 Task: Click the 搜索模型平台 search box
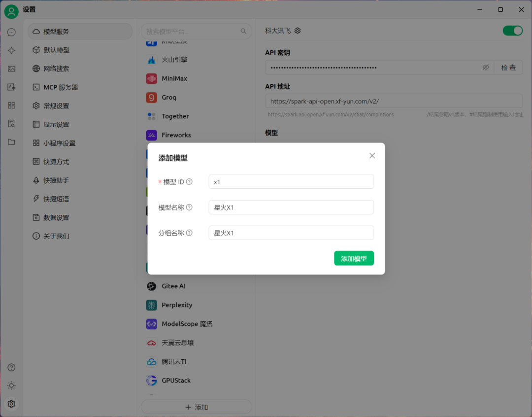196,31
